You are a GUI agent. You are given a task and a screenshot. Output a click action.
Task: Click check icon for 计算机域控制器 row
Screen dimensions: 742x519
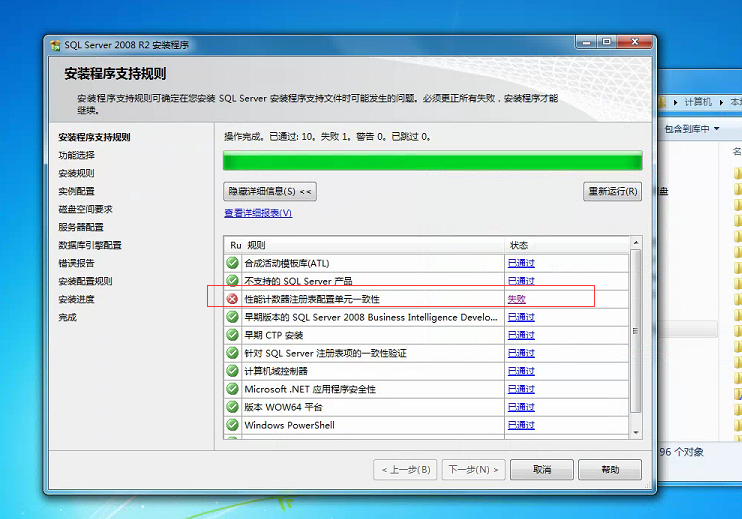point(232,370)
